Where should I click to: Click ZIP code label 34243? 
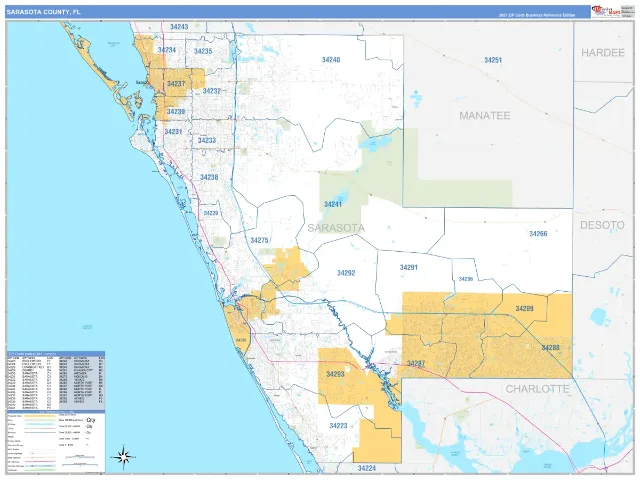(179, 27)
